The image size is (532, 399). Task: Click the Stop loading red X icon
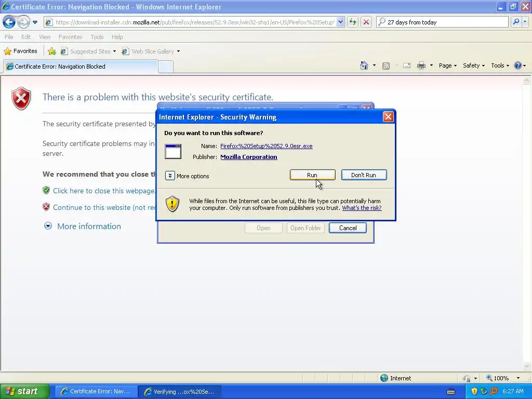pos(366,22)
